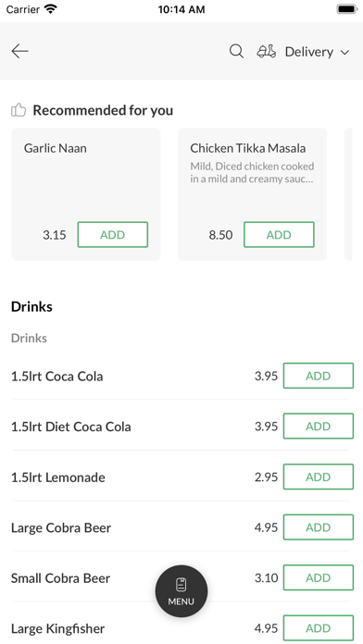Image resolution: width=363 pixels, height=644 pixels.
Task: Open the Chicken Tikka Masala card
Action: 252,194
